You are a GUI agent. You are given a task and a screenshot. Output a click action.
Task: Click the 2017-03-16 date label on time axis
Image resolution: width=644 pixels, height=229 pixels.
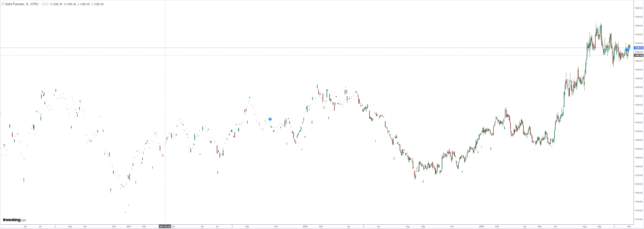(x=165, y=227)
